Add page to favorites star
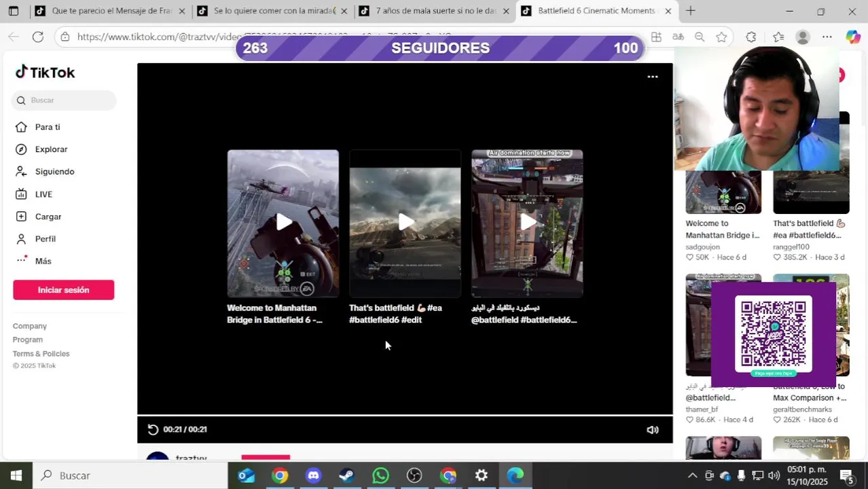 (721, 37)
